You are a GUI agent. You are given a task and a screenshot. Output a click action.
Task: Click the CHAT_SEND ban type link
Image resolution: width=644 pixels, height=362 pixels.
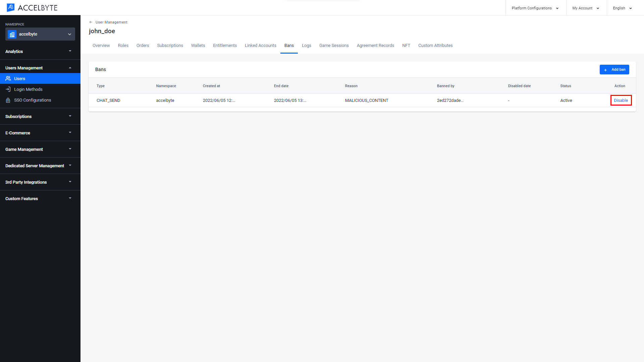pyautogui.click(x=108, y=100)
